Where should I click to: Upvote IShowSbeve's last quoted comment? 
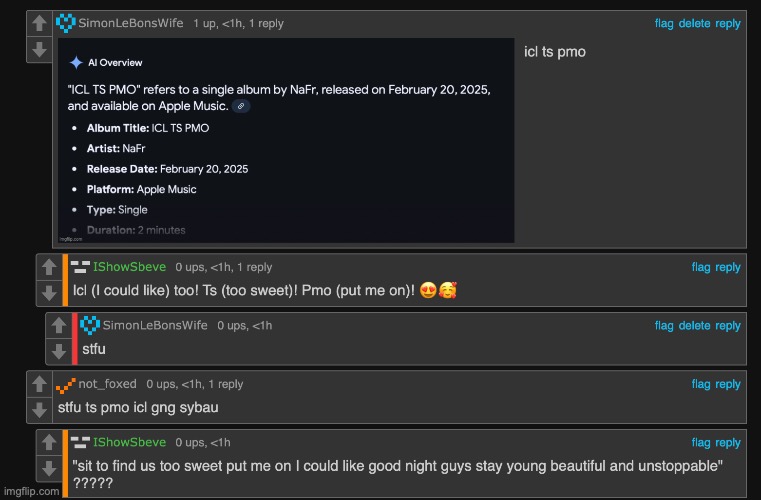pos(48,443)
